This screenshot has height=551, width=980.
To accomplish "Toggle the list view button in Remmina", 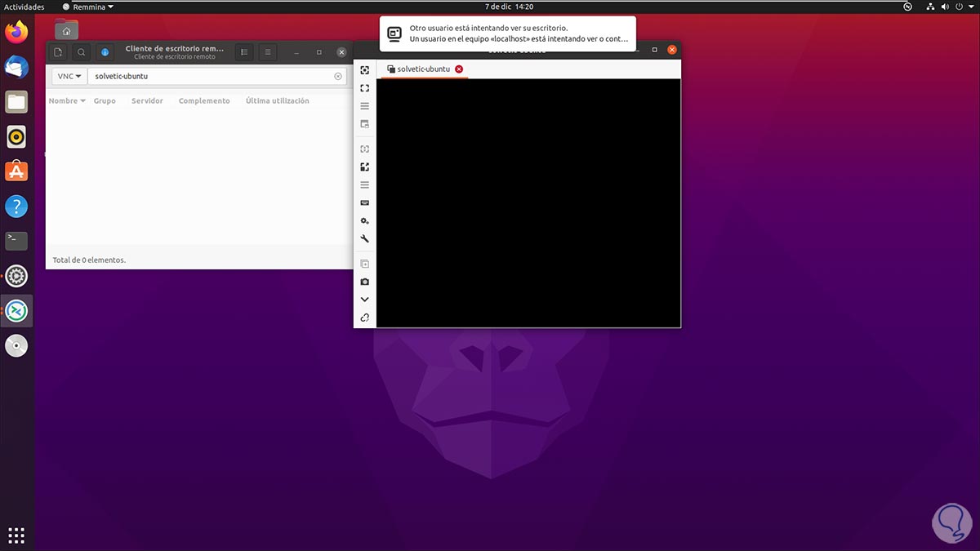I will point(244,52).
